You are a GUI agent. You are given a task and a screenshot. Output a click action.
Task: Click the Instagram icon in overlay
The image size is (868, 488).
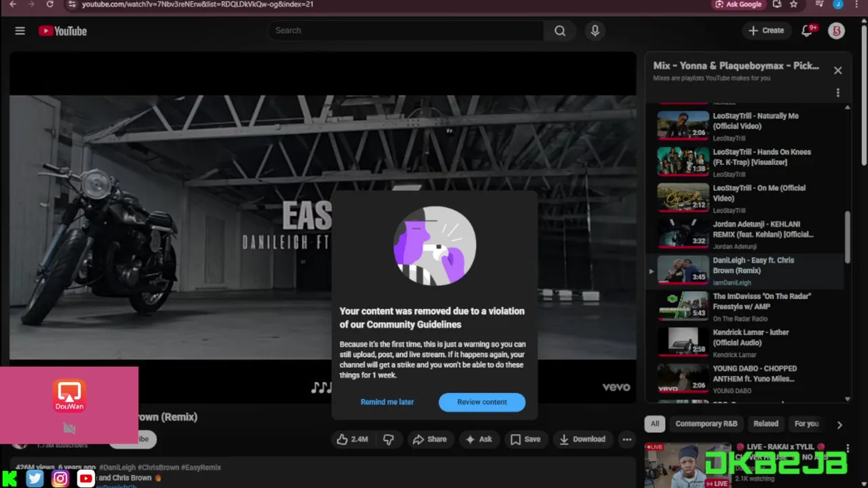(x=60, y=479)
